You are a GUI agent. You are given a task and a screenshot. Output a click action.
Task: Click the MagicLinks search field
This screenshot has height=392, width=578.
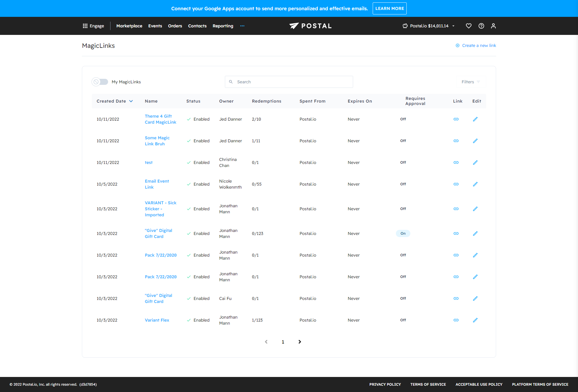tap(289, 82)
